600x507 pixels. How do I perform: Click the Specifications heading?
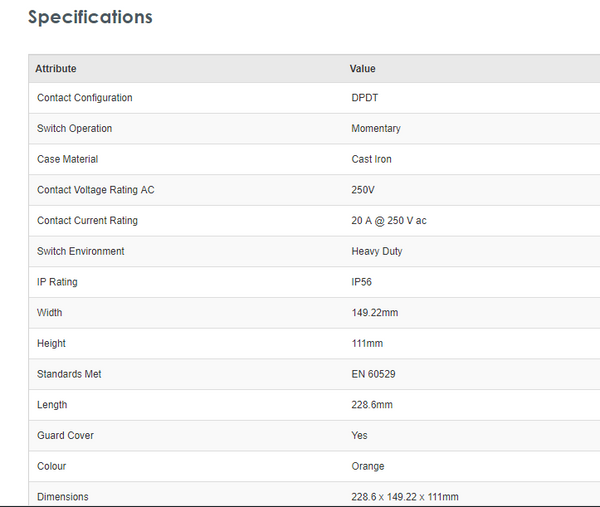(90, 17)
